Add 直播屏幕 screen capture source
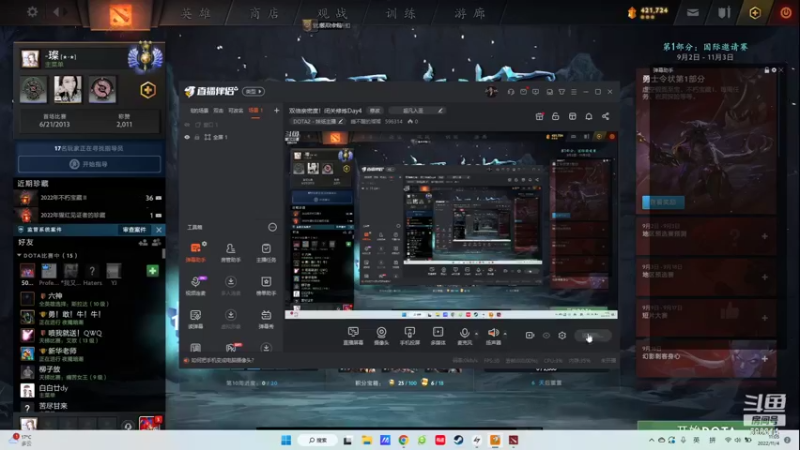This screenshot has width=800, height=450. (353, 336)
